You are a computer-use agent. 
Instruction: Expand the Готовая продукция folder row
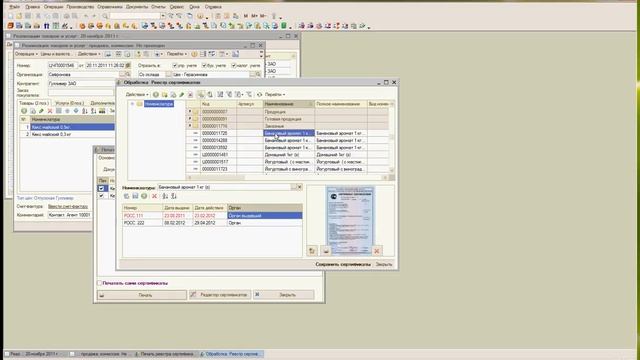[189, 119]
